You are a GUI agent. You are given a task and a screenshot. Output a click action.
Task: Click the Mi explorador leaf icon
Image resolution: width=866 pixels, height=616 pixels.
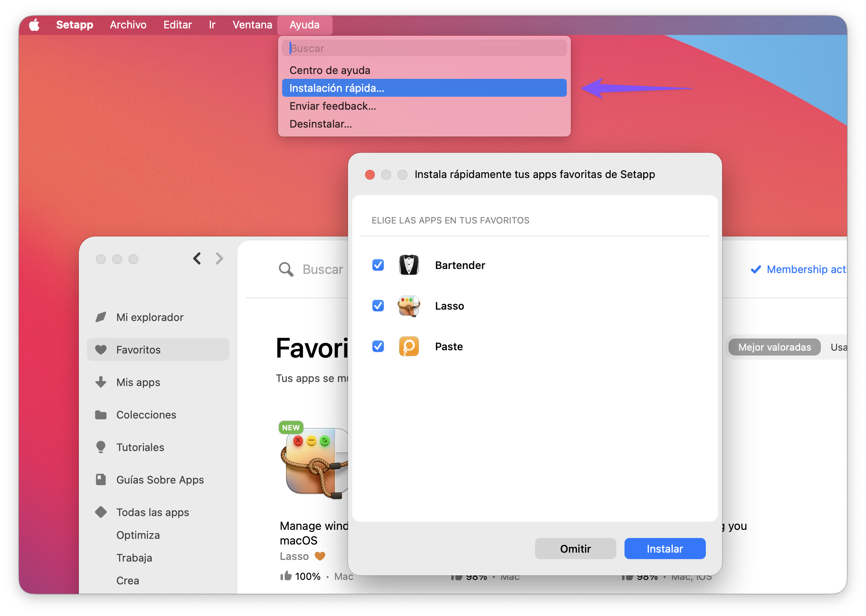pyautogui.click(x=101, y=317)
